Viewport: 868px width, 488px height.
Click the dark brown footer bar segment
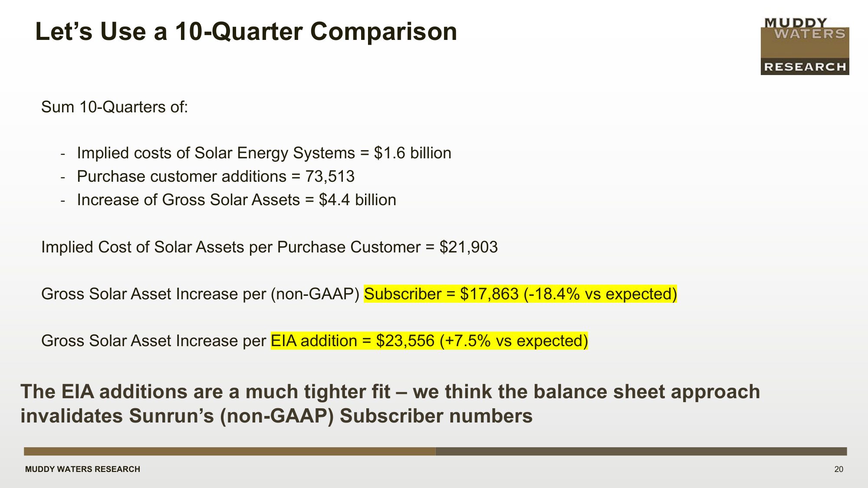pyautogui.click(x=641, y=452)
